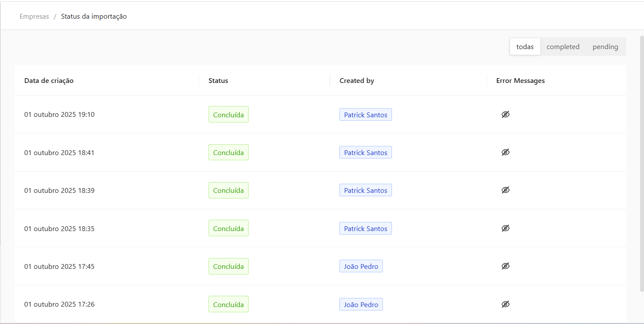Go to Empresas breadcrumb link

click(34, 17)
